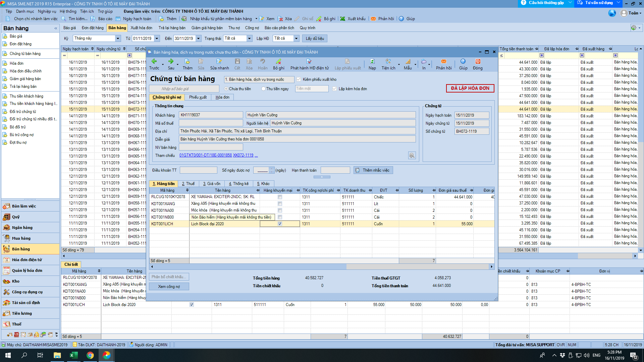Click the Trước (previous) arrow icon
Viewport: 644px width, 362px height.
154,61
